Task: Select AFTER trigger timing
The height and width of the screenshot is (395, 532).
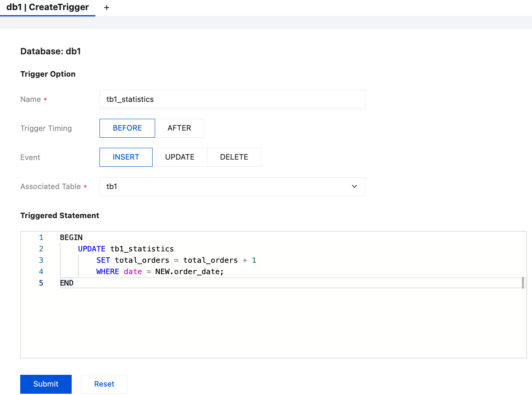Action: coord(179,128)
